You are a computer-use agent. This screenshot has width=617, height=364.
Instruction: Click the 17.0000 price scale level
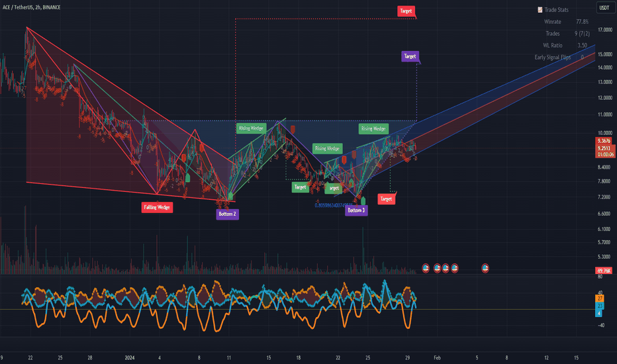[605, 30]
